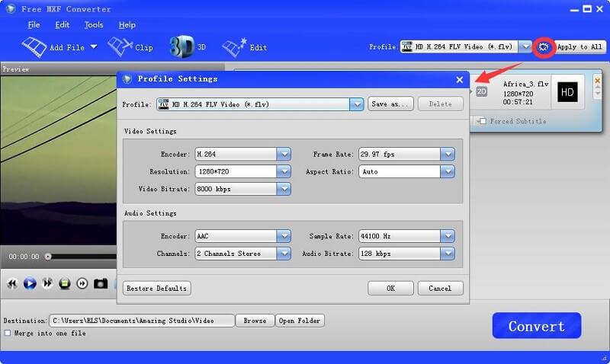Click the FLV format icon in toolbar profile
Viewport: 610px width, 364px height.
(407, 46)
